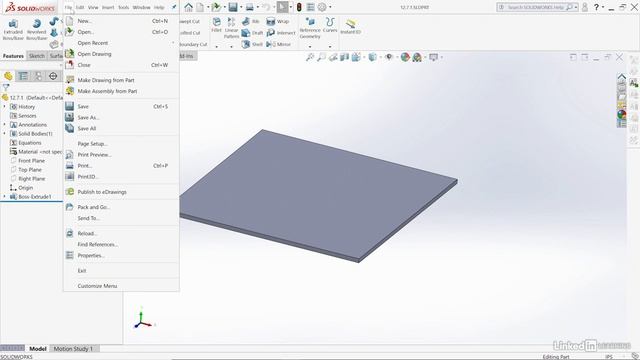640x360 pixels.
Task: Select the Rib tool
Action: click(x=251, y=21)
